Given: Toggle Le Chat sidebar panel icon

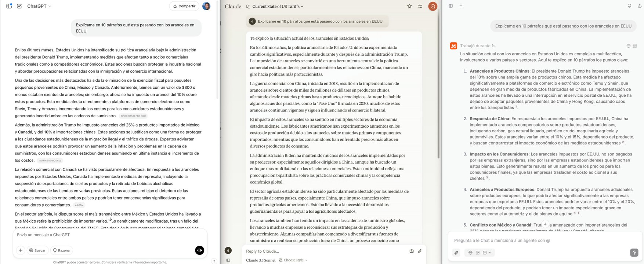Looking at the screenshot, I should coord(451,5).
